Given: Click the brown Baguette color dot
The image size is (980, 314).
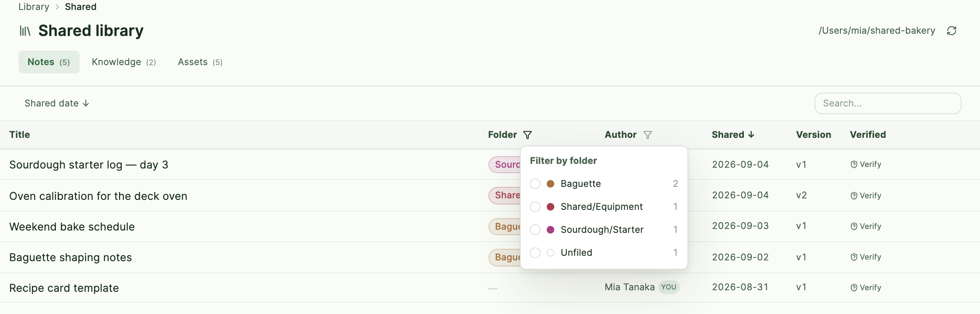Looking at the screenshot, I should point(550,184).
